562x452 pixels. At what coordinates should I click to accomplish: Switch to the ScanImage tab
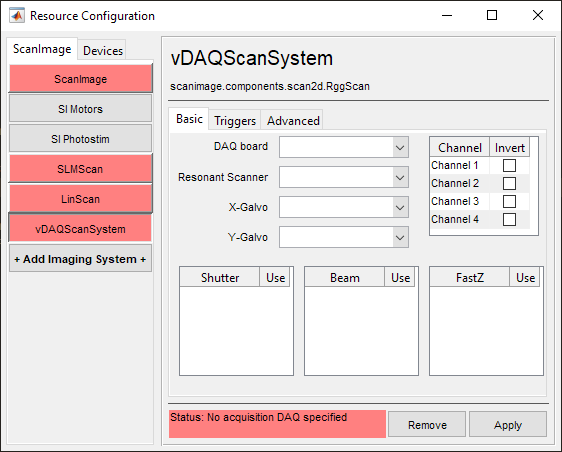coord(42,49)
